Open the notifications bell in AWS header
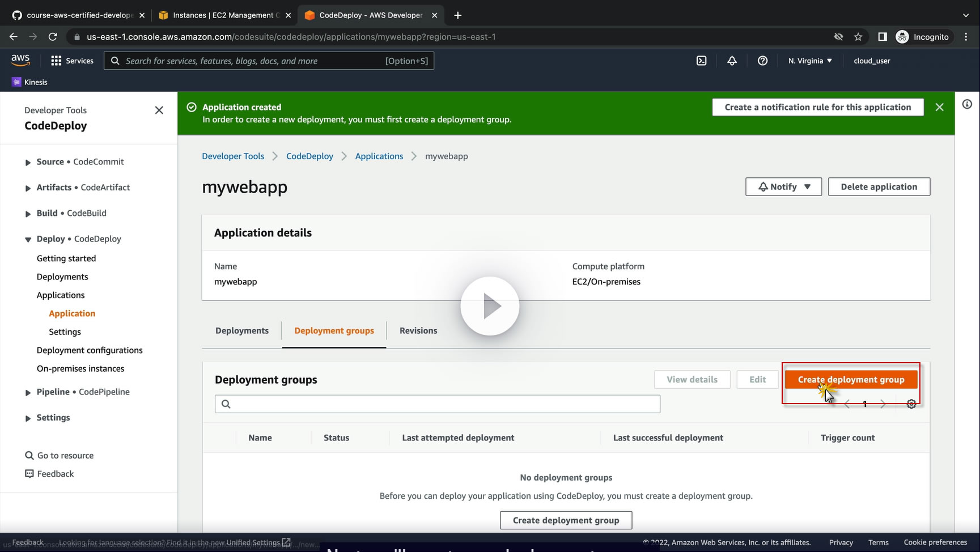Viewport: 980px width, 552px height. [x=732, y=61]
